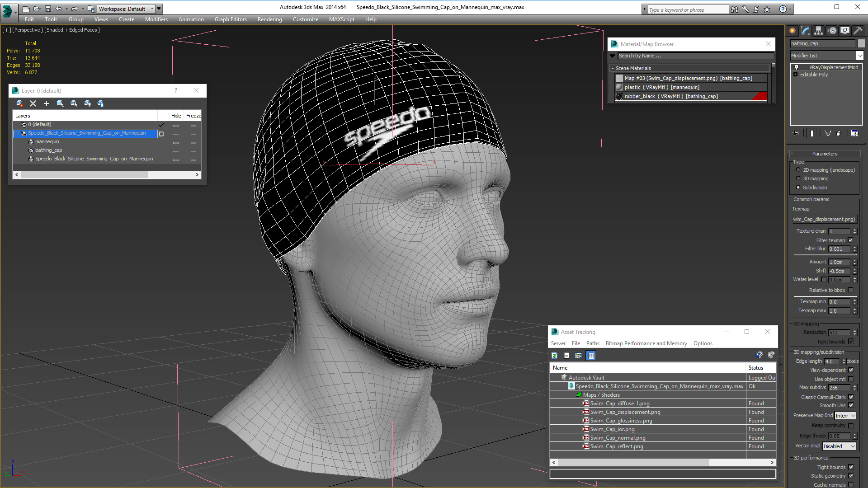
Task: Click Asset Tracking status log icon
Action: (x=566, y=356)
